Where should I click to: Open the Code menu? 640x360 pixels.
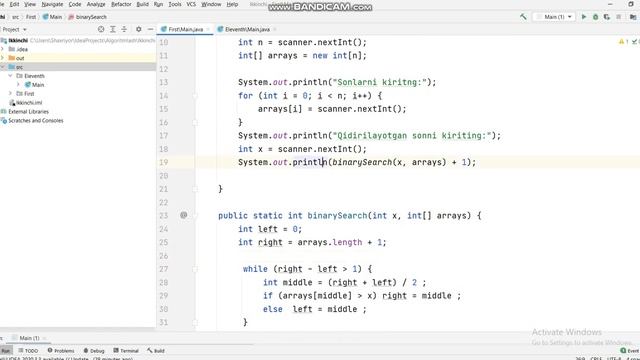point(75,4)
